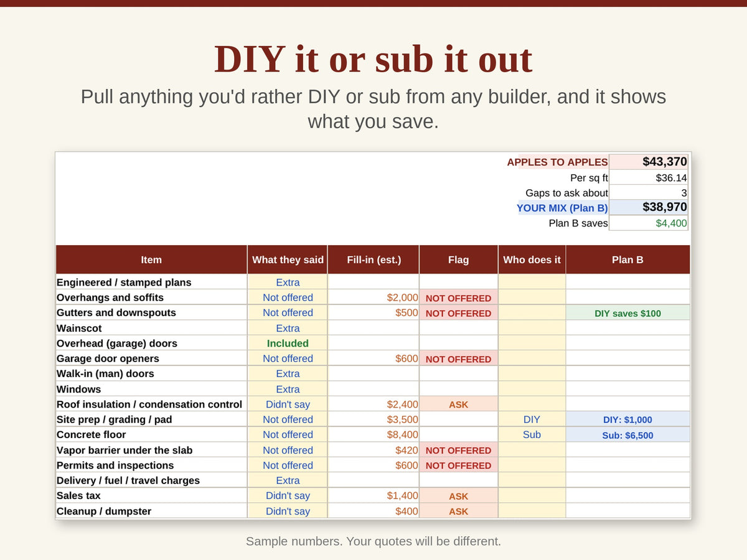Click 'Not offered' in Overhangs and soffits row

pyautogui.click(x=288, y=297)
